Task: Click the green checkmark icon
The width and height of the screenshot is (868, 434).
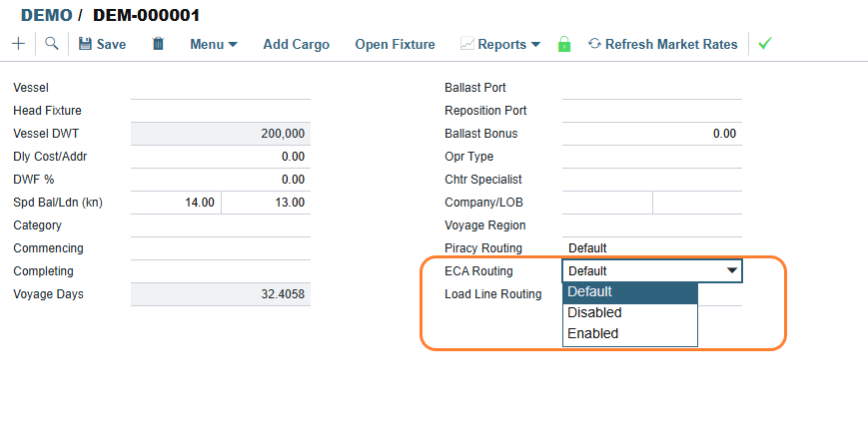Action: [x=765, y=44]
